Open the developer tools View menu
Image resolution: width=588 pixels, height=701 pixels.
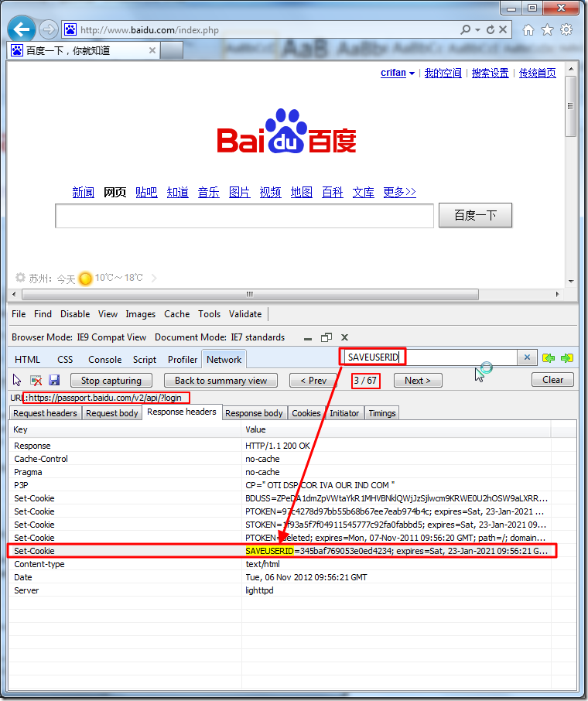(x=108, y=314)
